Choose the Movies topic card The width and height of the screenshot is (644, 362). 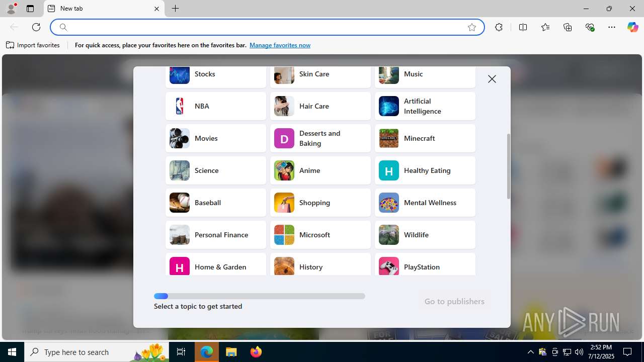tap(216, 138)
